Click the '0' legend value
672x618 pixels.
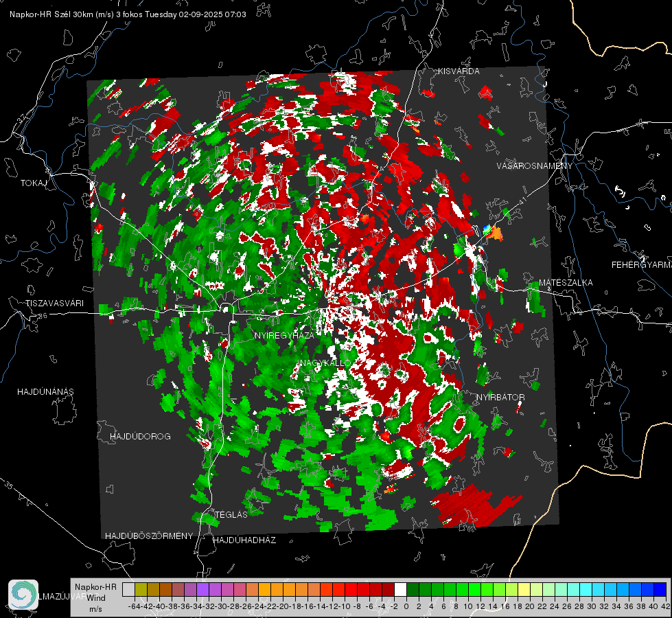(x=406, y=606)
